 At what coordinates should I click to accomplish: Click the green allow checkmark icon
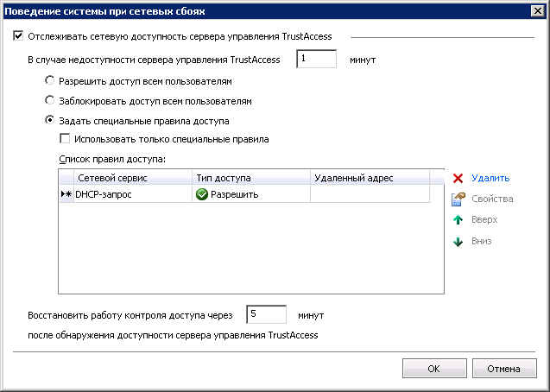click(x=203, y=194)
